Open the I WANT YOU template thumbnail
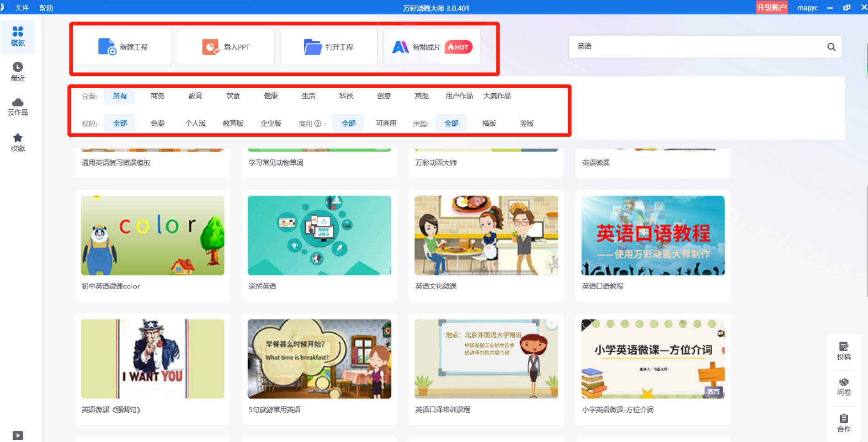Image resolution: width=868 pixels, height=442 pixels. coord(153,359)
